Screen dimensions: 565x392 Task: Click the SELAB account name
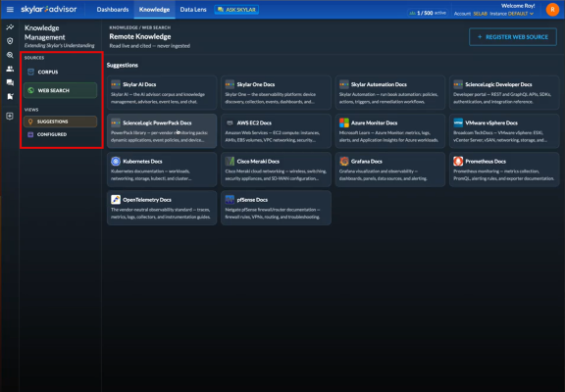[480, 14]
